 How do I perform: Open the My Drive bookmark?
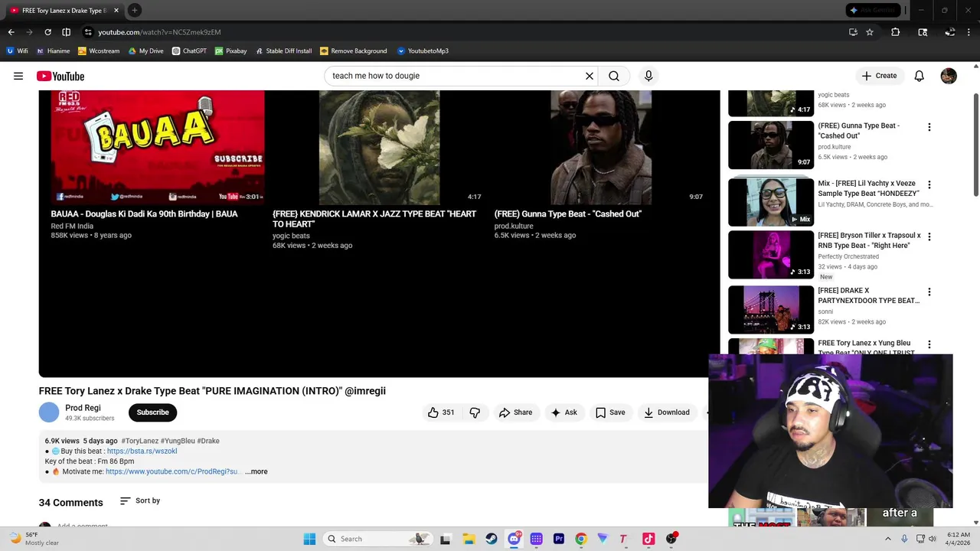pyautogui.click(x=145, y=51)
